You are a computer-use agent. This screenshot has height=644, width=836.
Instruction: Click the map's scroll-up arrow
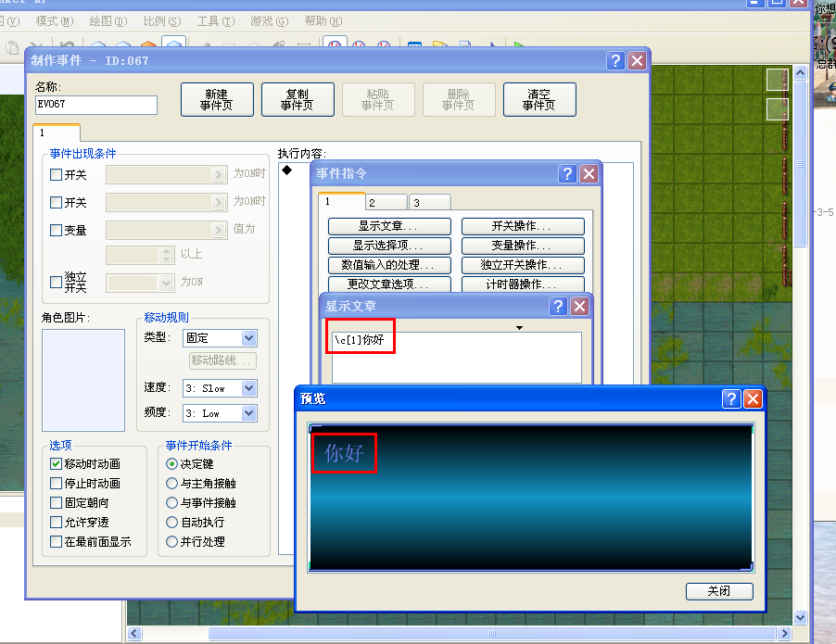800,72
